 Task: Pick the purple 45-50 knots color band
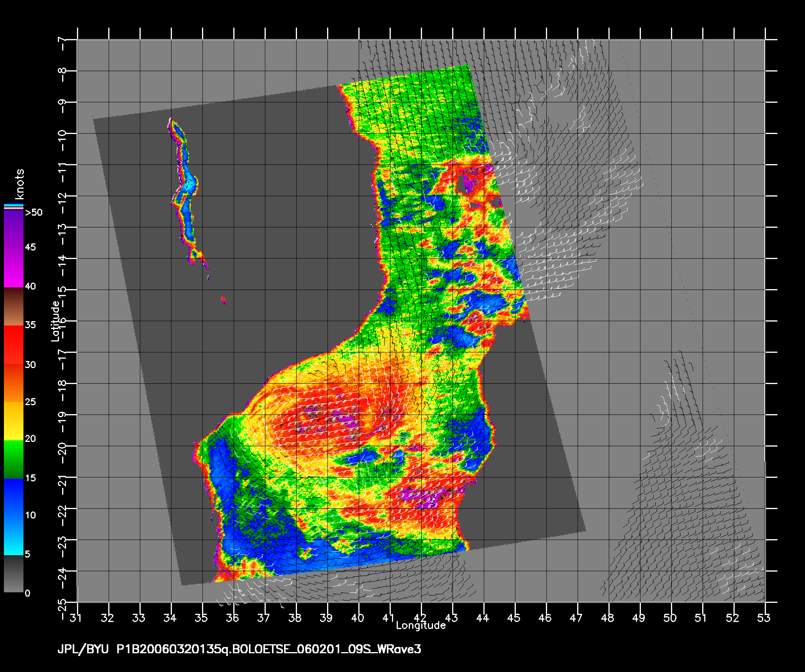click(x=14, y=230)
